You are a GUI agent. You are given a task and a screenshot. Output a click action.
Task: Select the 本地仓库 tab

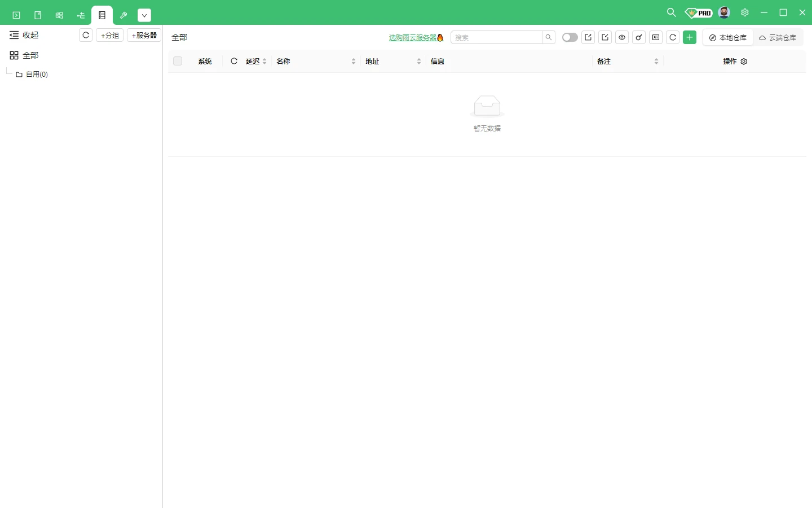coord(727,37)
